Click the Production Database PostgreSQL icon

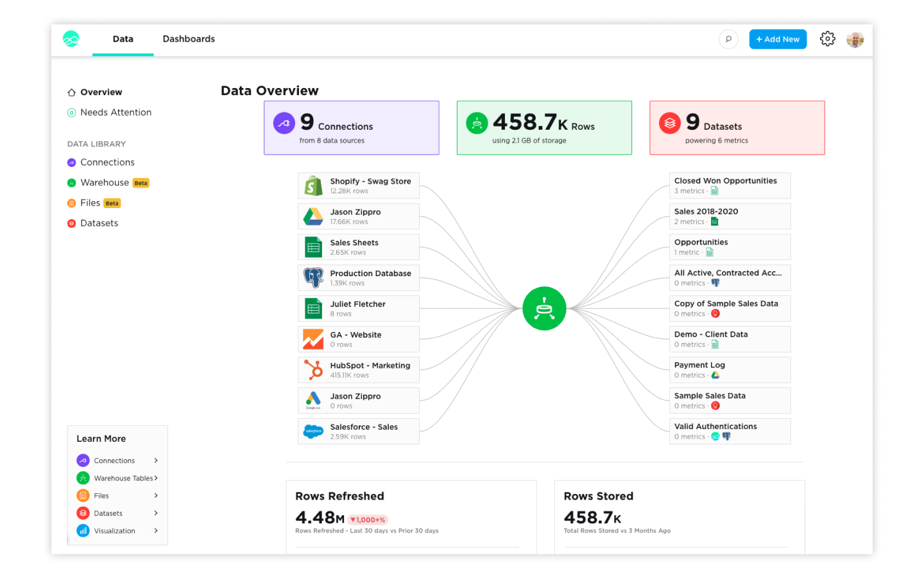(x=313, y=278)
